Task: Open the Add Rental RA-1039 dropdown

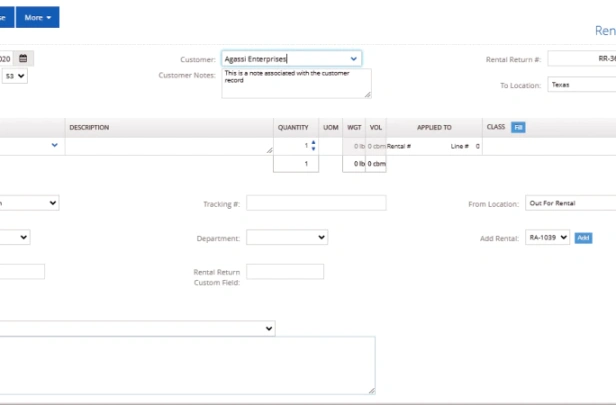Action: [x=547, y=237]
